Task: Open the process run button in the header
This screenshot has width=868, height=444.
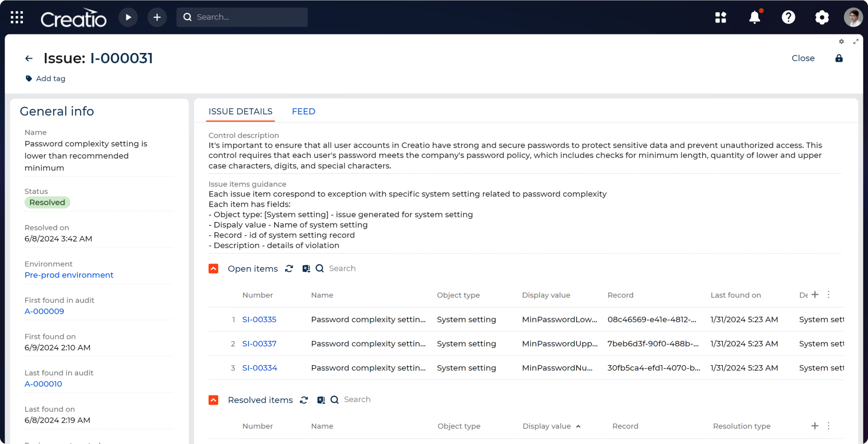Action: (x=128, y=17)
